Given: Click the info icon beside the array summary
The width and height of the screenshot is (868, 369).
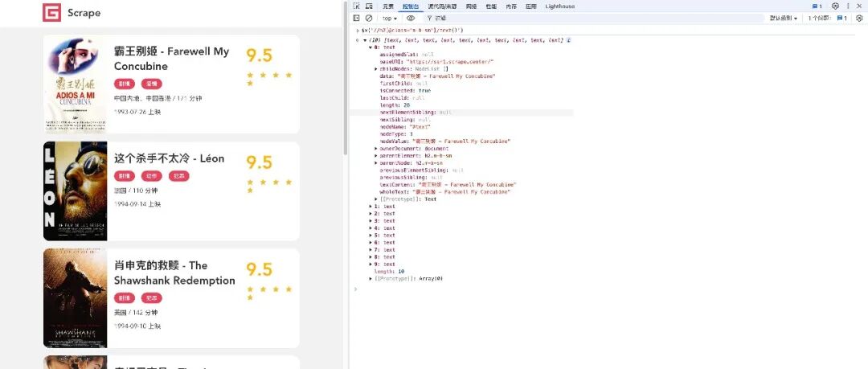Looking at the screenshot, I should pyautogui.click(x=568, y=40).
